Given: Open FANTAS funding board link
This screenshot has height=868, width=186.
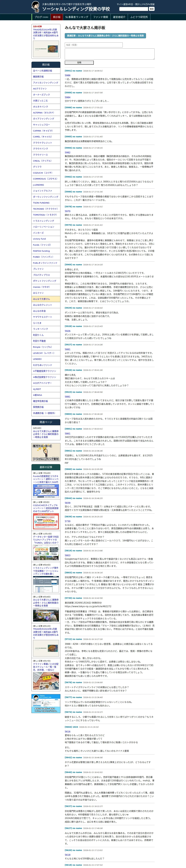Looking at the screenshot, I should tap(46, 251).
